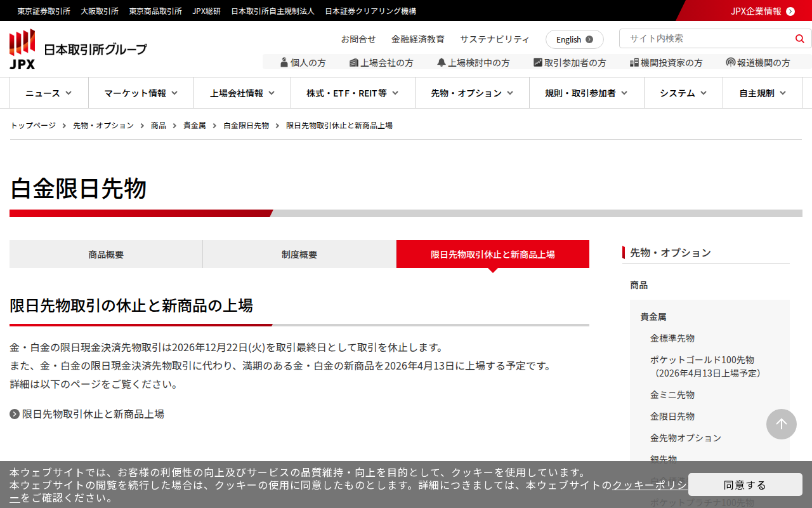This screenshot has width=812, height=508.
Task: Go to トップページ in breadcrumb
Action: click(x=33, y=126)
